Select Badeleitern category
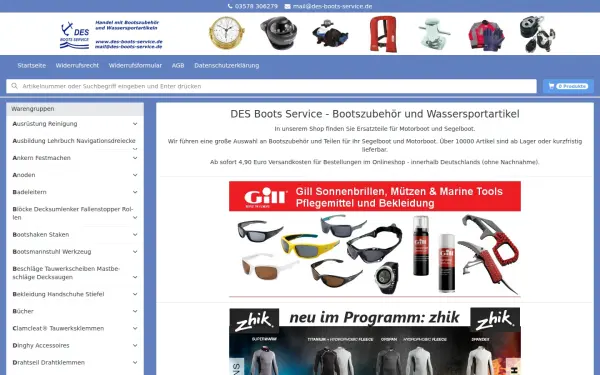The width and height of the screenshot is (600, 375). (29, 192)
